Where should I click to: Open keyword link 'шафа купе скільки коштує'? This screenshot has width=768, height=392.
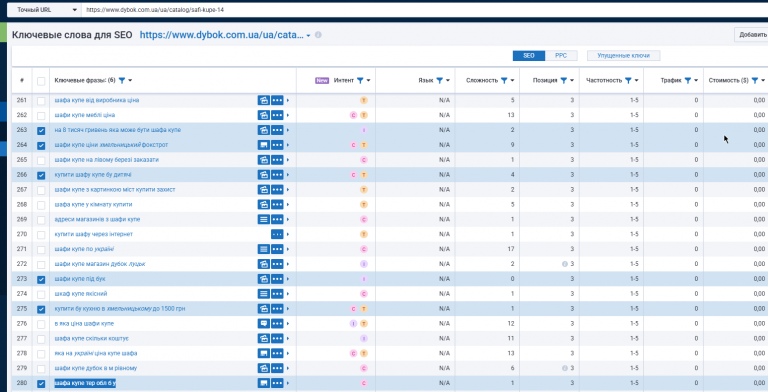(92, 339)
